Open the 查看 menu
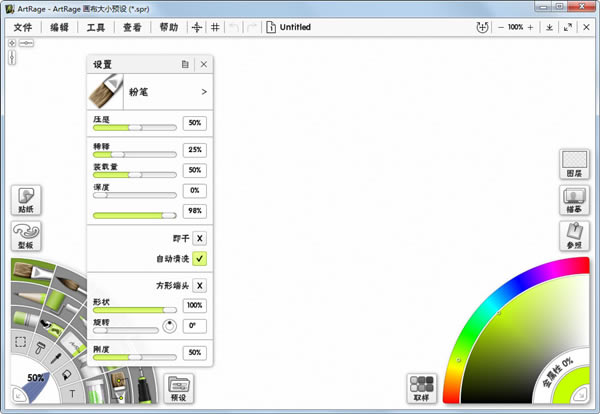The height and width of the screenshot is (414, 600). pyautogui.click(x=132, y=27)
